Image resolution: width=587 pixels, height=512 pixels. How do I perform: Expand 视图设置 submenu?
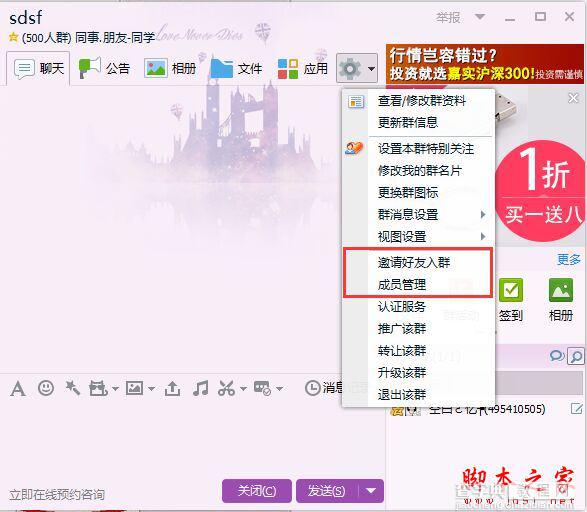(418, 237)
